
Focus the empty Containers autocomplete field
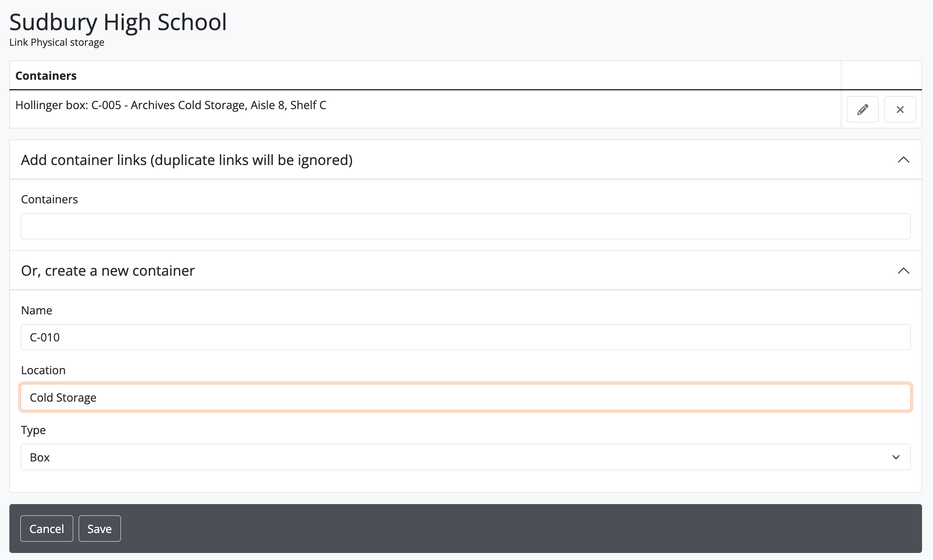[465, 226]
